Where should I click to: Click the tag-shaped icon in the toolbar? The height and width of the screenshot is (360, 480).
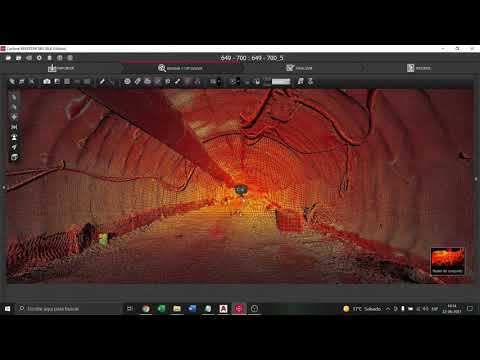(x=138, y=81)
